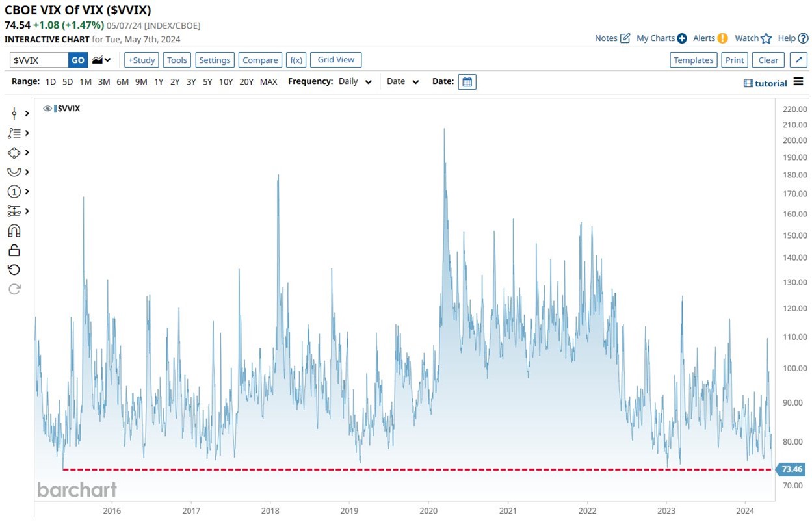Select the MAX range
This screenshot has height=522, width=812.
pos(268,82)
